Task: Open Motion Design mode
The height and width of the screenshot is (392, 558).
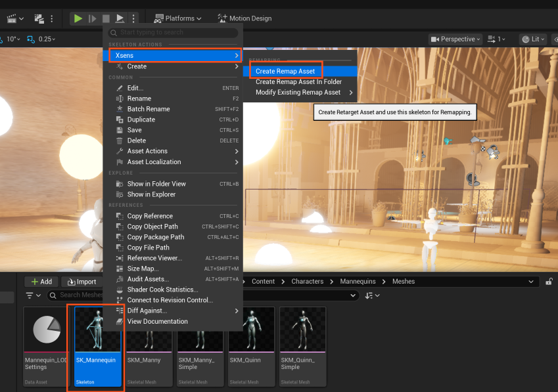Action: [x=245, y=18]
